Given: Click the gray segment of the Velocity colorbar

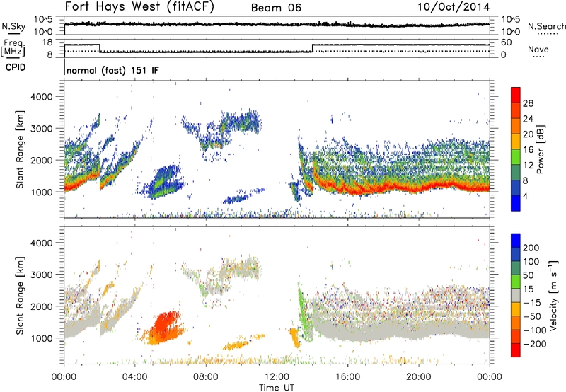Looking at the screenshot, I should point(516,295).
